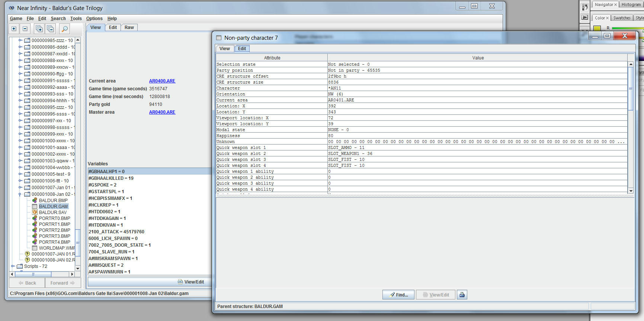Select the Character value *AN11 cell
644x321 pixels.
coord(477,88)
